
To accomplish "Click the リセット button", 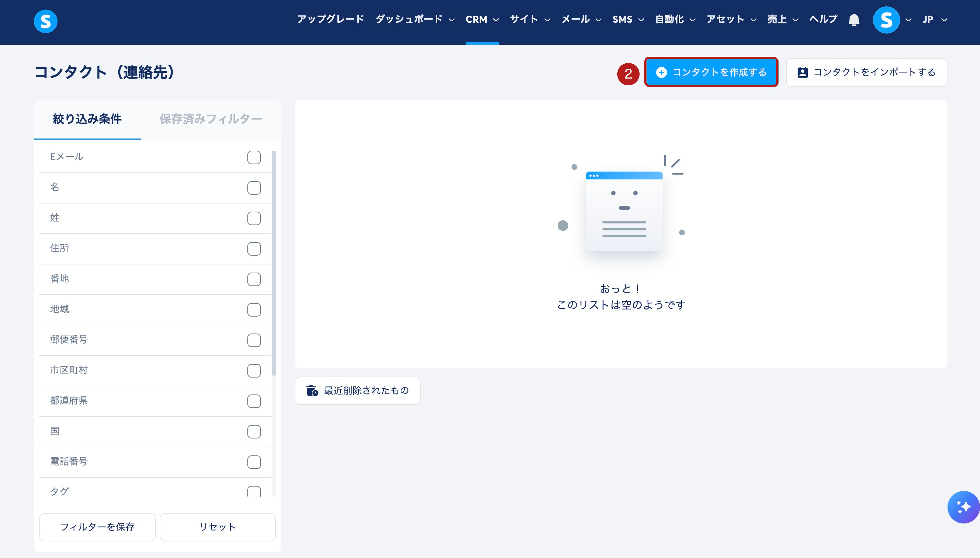I will [x=217, y=527].
